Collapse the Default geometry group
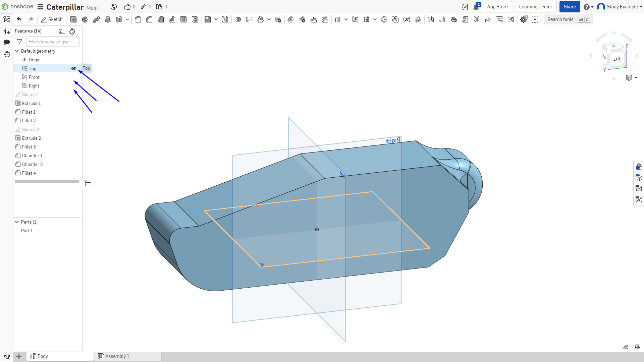644x362 pixels. click(x=17, y=51)
